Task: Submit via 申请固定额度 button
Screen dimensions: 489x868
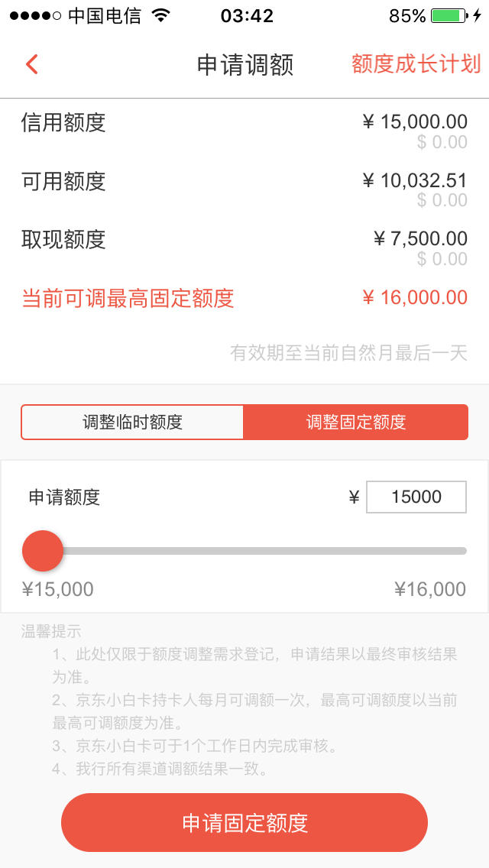Action: [x=244, y=823]
